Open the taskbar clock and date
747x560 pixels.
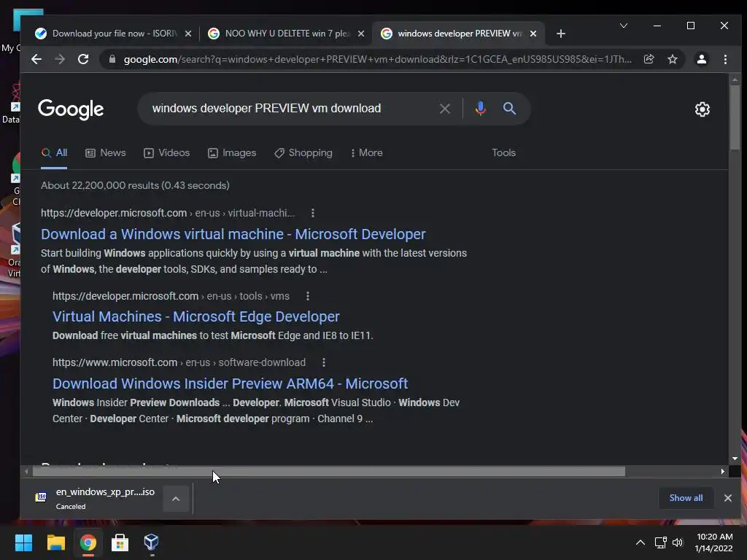[713, 542]
